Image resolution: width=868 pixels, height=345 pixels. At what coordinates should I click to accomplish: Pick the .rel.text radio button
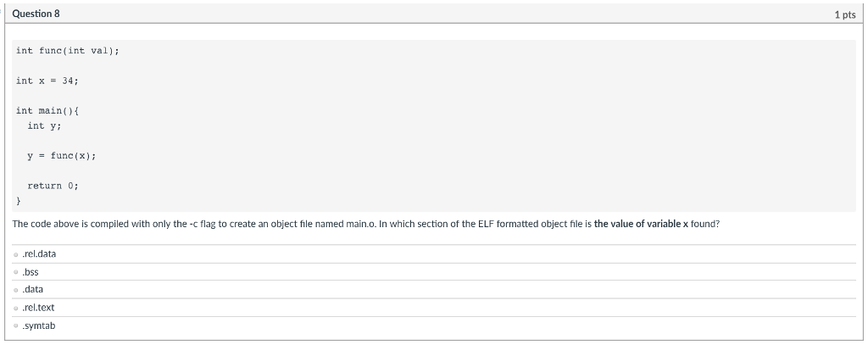click(16, 308)
